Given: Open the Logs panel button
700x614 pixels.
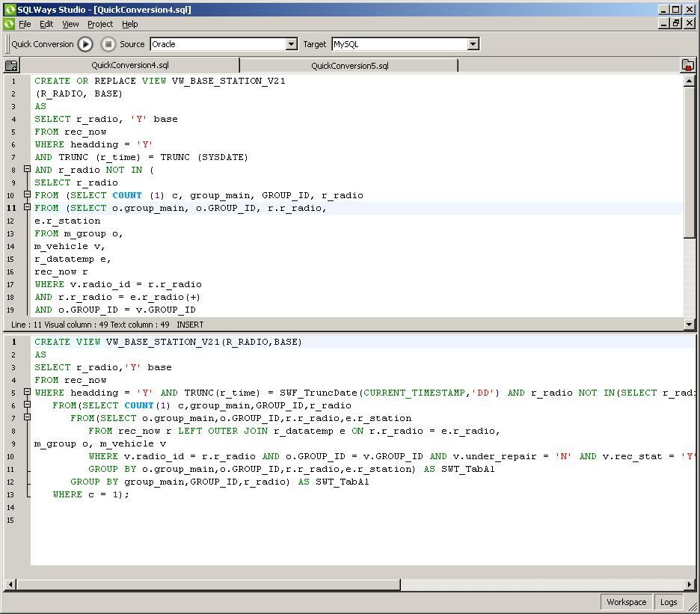Looking at the screenshot, I should click(x=669, y=602).
